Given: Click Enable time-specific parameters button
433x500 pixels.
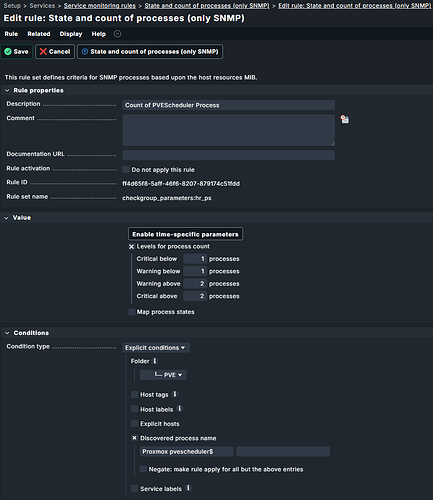Looking at the screenshot, I should pos(185,234).
